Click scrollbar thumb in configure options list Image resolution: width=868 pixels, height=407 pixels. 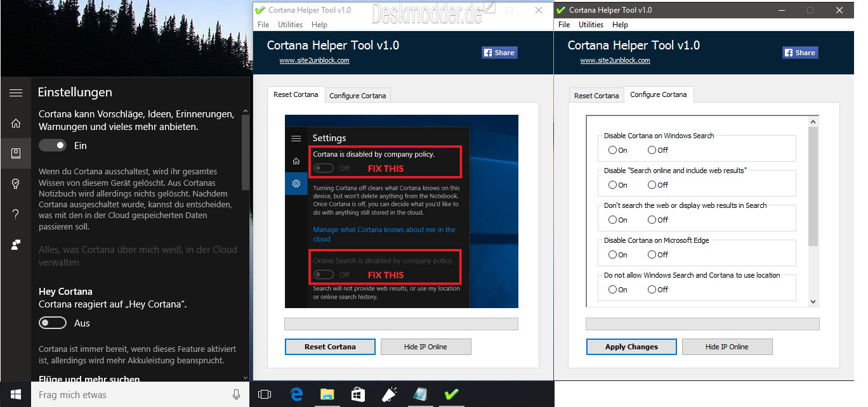(x=813, y=186)
